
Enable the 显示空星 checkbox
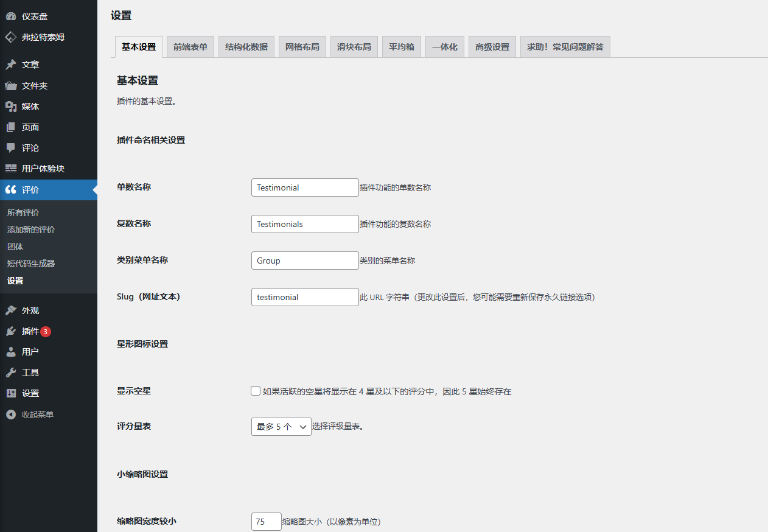pyautogui.click(x=256, y=391)
